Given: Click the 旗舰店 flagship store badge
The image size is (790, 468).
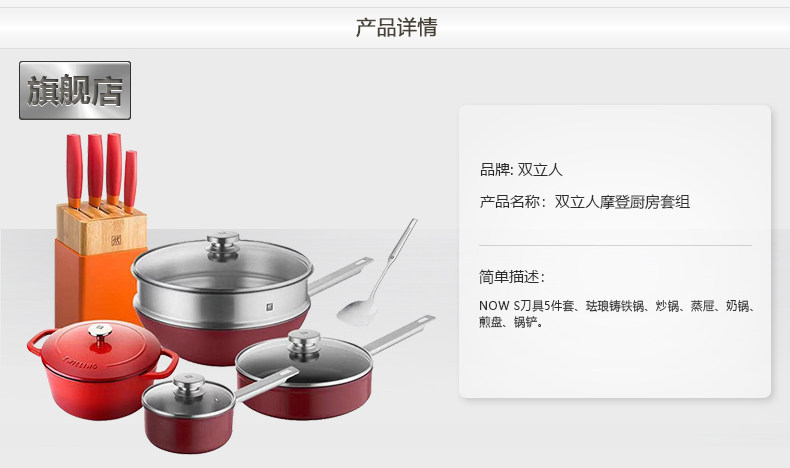Looking at the screenshot, I should click(x=75, y=91).
